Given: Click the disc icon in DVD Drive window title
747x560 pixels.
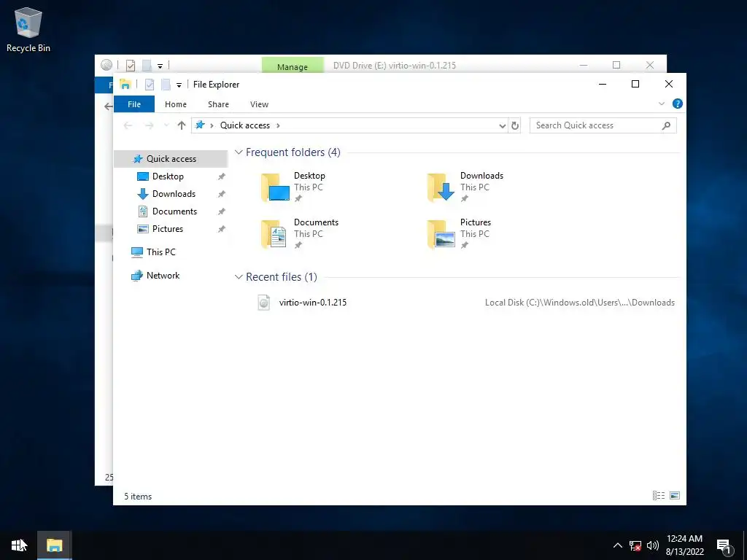Looking at the screenshot, I should point(107,65).
